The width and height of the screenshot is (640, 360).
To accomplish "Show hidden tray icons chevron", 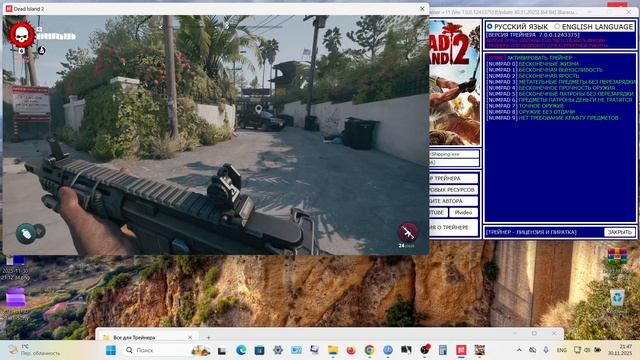I will click(519, 350).
